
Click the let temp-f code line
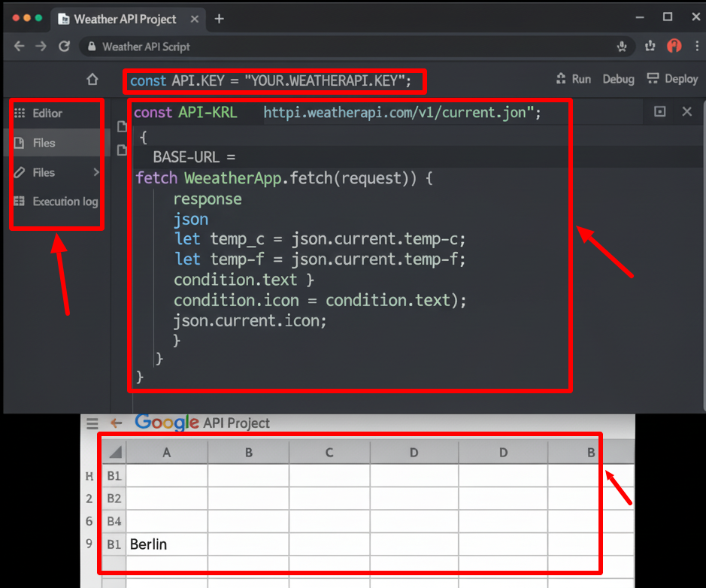click(x=320, y=259)
